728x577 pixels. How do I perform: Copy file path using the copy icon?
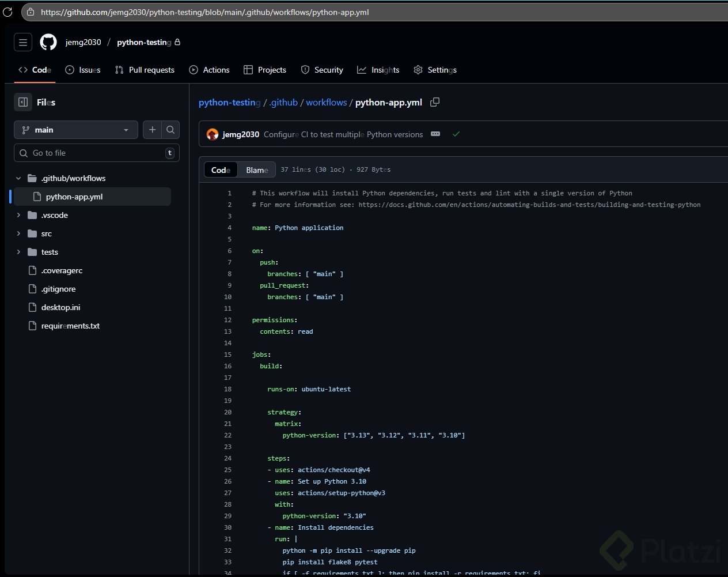point(435,102)
